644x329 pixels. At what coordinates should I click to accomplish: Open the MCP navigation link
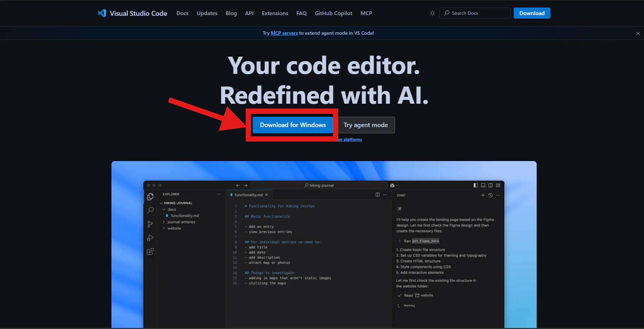[x=366, y=13]
